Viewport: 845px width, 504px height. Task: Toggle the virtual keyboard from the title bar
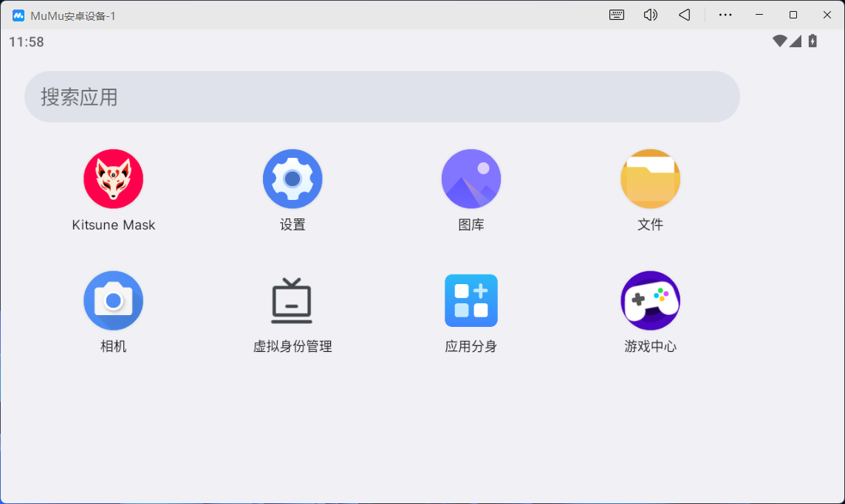tap(617, 14)
